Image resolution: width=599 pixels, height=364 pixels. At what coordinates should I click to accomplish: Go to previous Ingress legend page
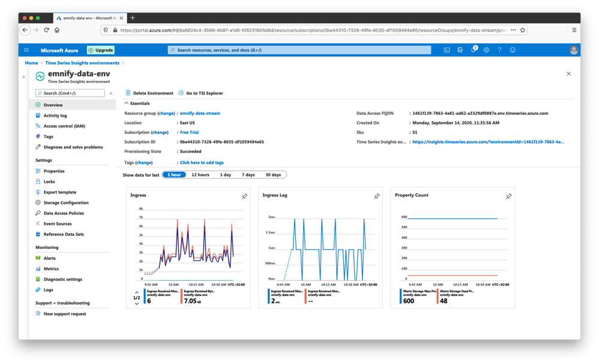point(137,292)
